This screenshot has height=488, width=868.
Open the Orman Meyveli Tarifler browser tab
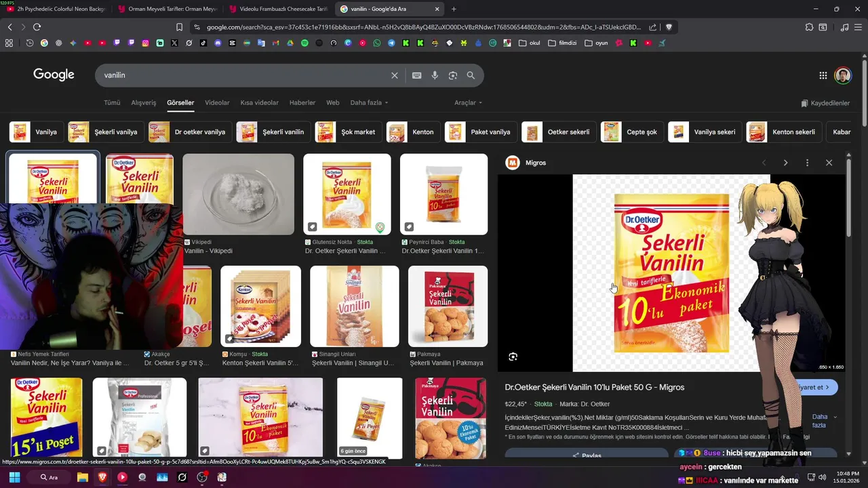(x=167, y=9)
